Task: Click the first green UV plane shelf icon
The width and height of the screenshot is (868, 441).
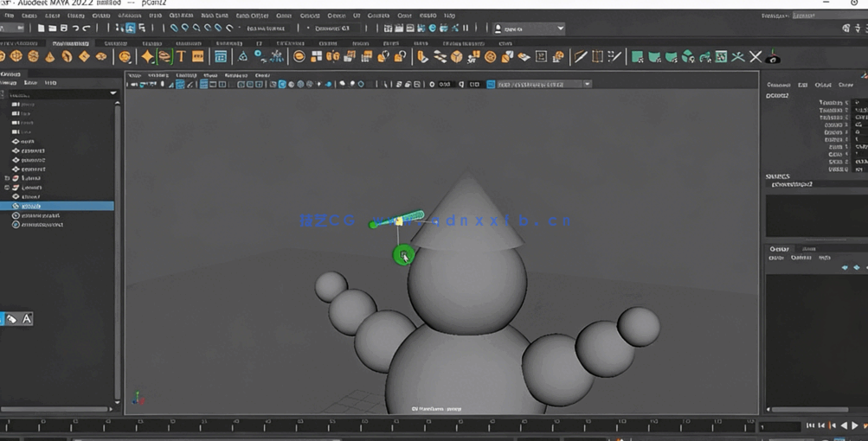Action: pyautogui.click(x=638, y=56)
